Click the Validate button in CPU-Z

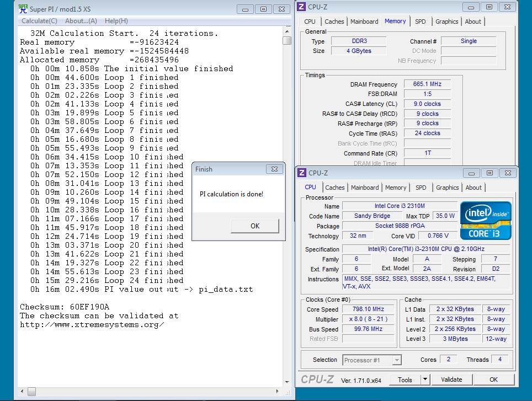[x=451, y=379]
